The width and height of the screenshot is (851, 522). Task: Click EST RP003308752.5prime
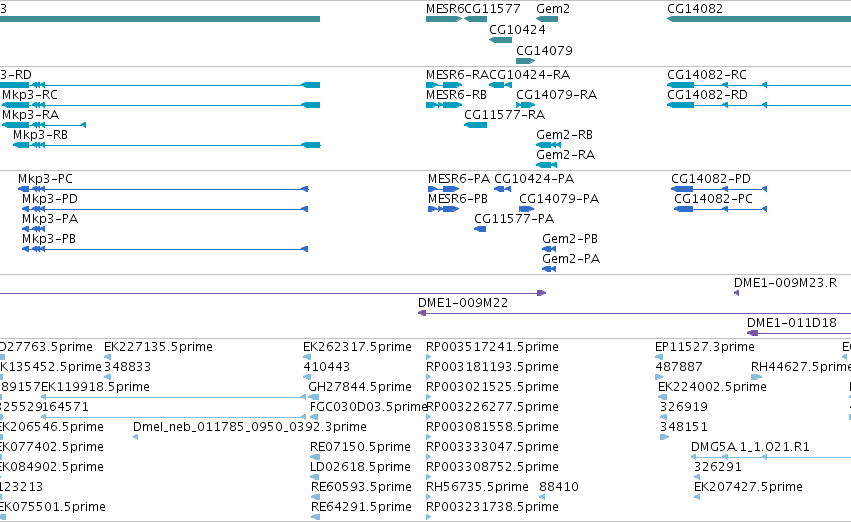[492, 467]
